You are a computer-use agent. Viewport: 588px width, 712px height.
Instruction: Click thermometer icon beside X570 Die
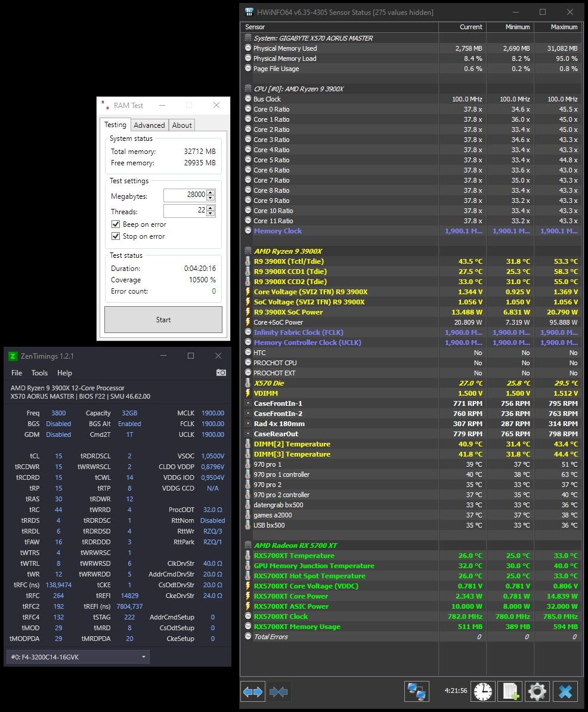247,383
